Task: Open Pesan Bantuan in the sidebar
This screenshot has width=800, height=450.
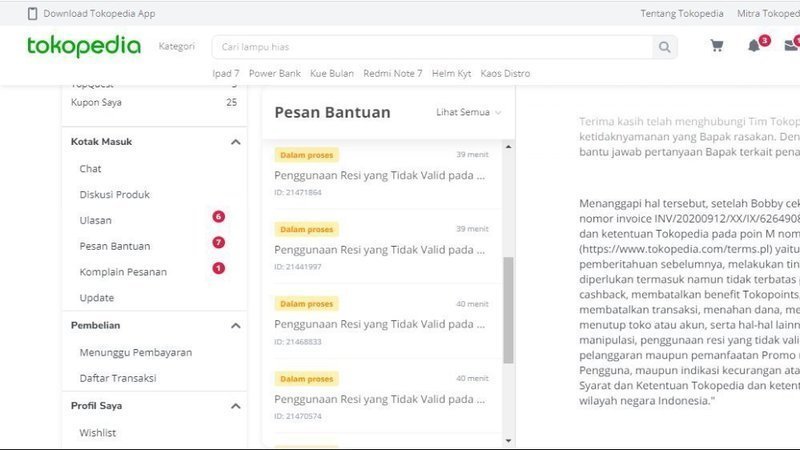Action: tap(115, 246)
